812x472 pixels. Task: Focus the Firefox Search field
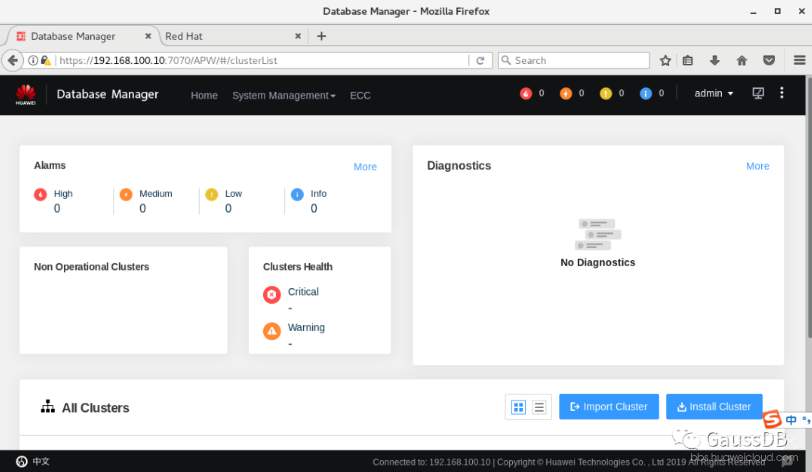point(574,61)
